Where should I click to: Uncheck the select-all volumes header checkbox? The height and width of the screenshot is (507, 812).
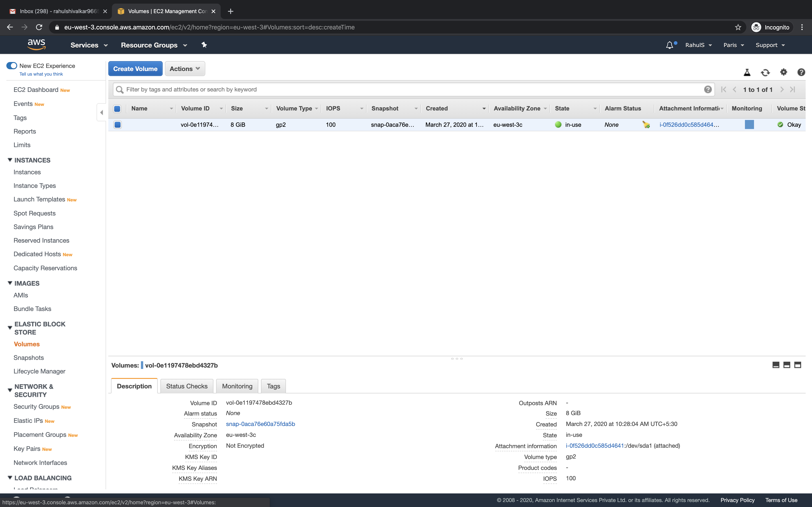pyautogui.click(x=117, y=109)
